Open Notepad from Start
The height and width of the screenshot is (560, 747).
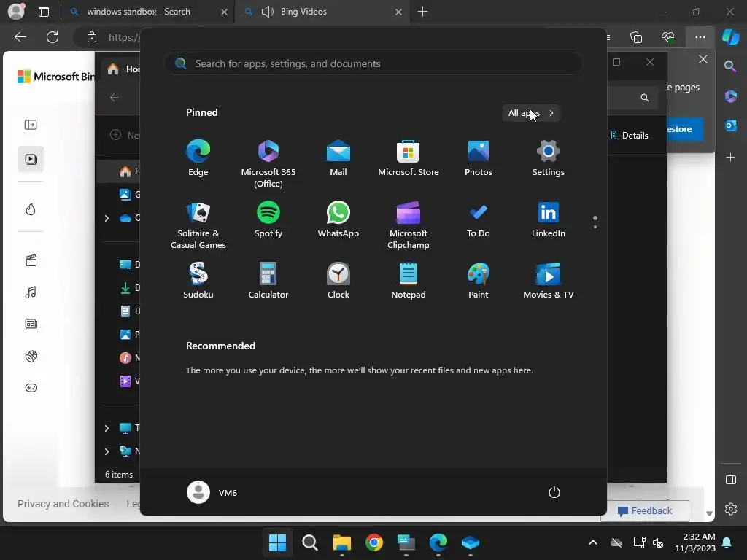click(x=409, y=281)
